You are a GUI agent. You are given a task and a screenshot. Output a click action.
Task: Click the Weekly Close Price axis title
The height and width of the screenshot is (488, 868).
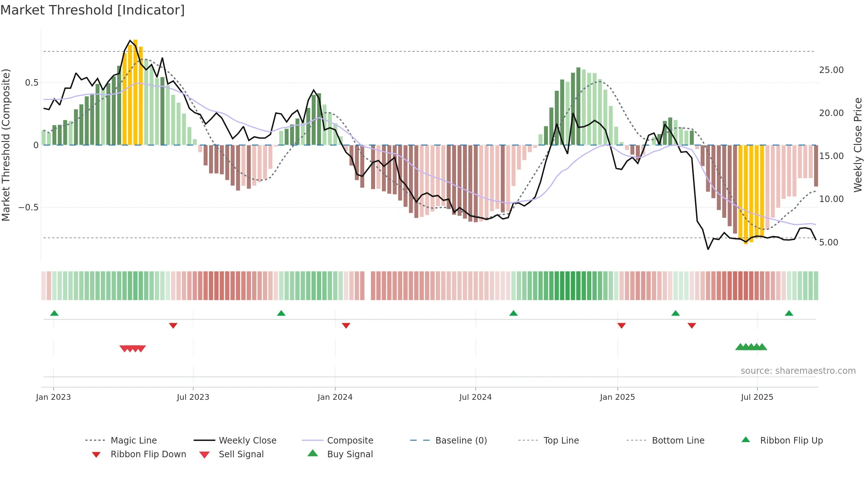(x=858, y=145)
